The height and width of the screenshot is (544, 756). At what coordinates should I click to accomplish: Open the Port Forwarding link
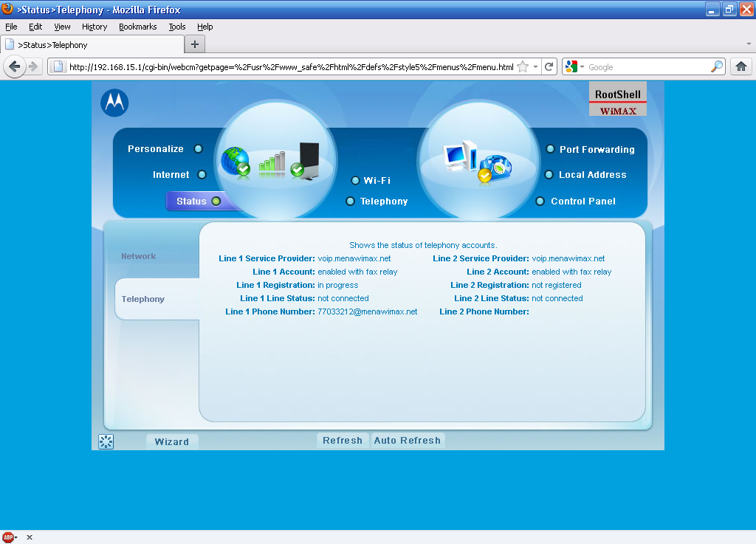[x=597, y=149]
